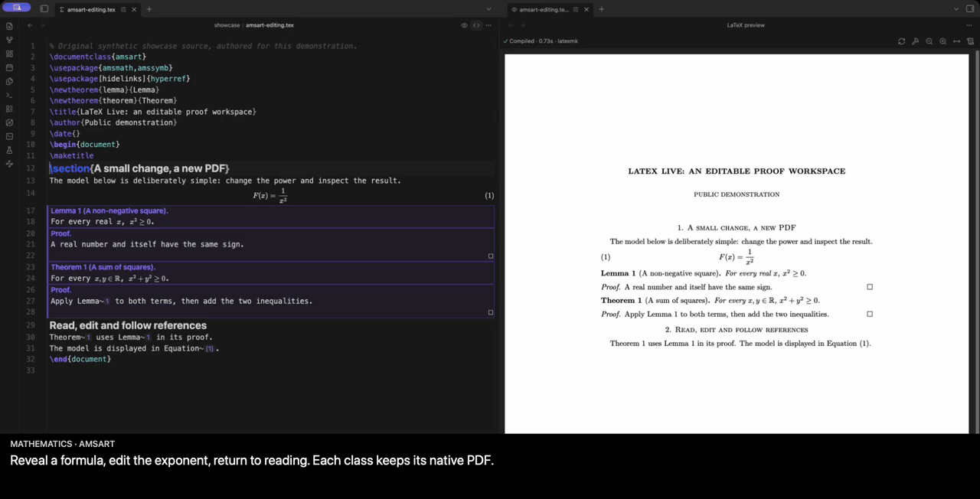Click the PDF title LaTeX Live
Screen dimensions: 980x499
click(x=737, y=171)
